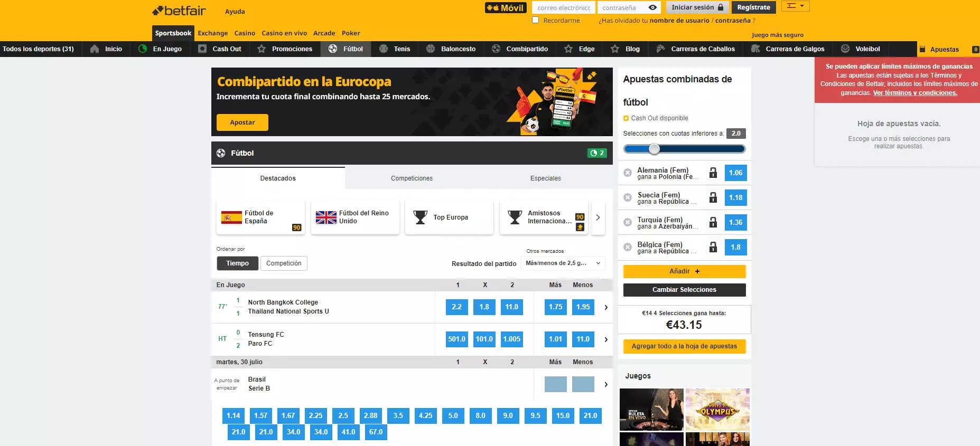Click the Betfair logo
980x446 pixels.
(x=179, y=11)
